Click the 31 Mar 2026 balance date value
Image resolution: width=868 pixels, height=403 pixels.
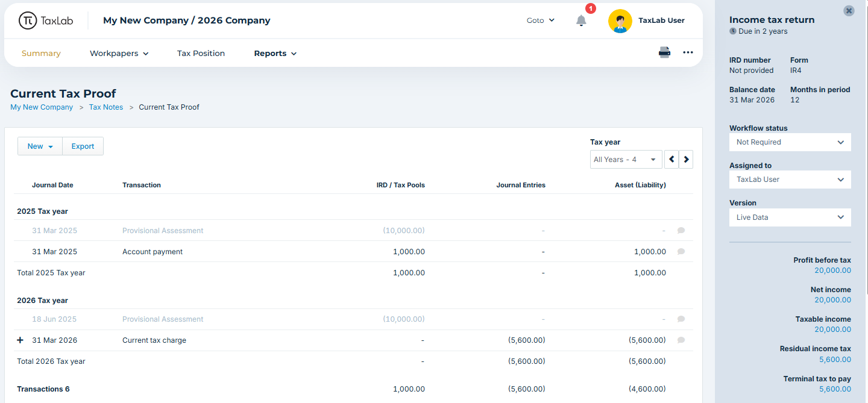(752, 100)
